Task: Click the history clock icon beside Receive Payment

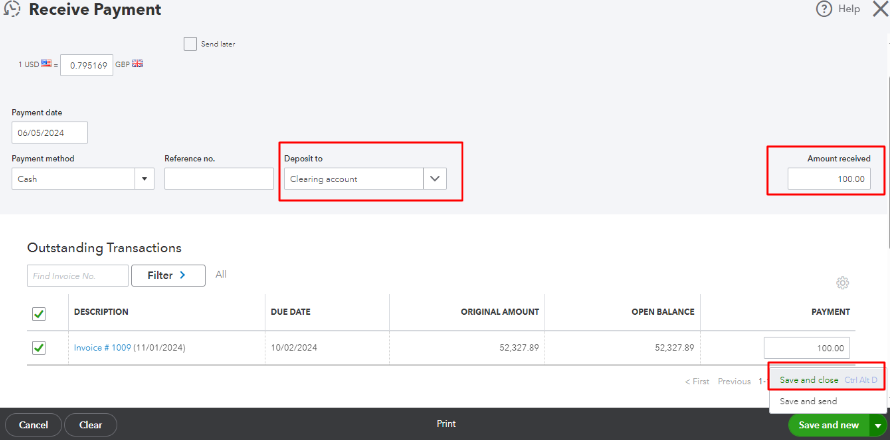Action: point(12,9)
